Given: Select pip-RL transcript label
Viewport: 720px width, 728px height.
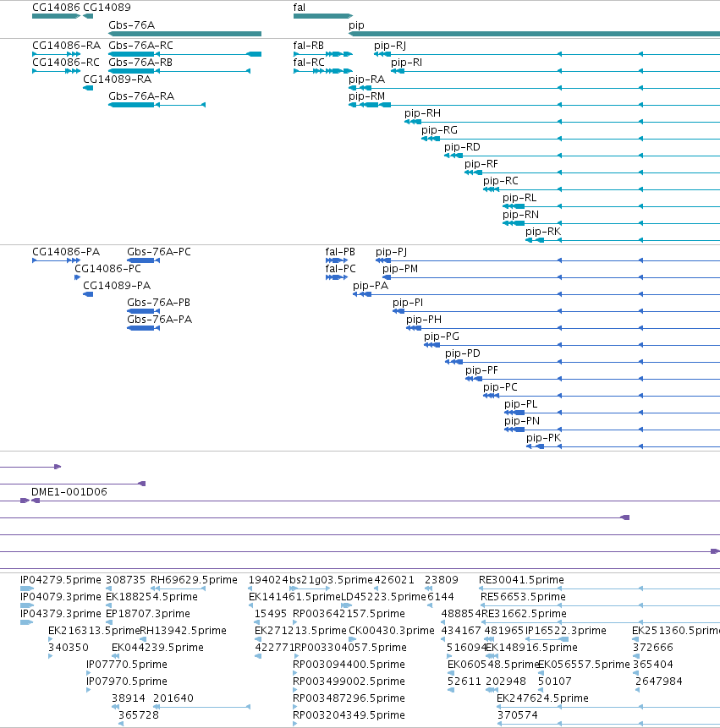Looking at the screenshot, I should pyautogui.click(x=519, y=198).
